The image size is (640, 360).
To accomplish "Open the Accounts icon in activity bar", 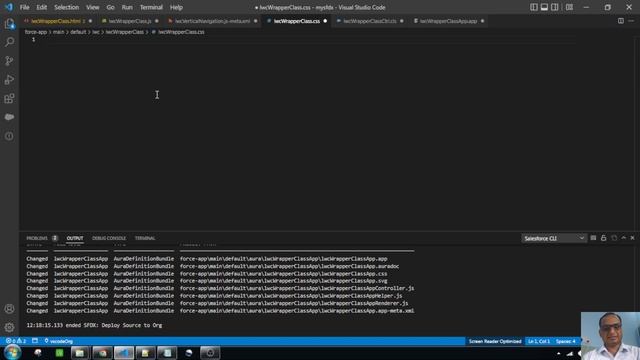I will 9,309.
